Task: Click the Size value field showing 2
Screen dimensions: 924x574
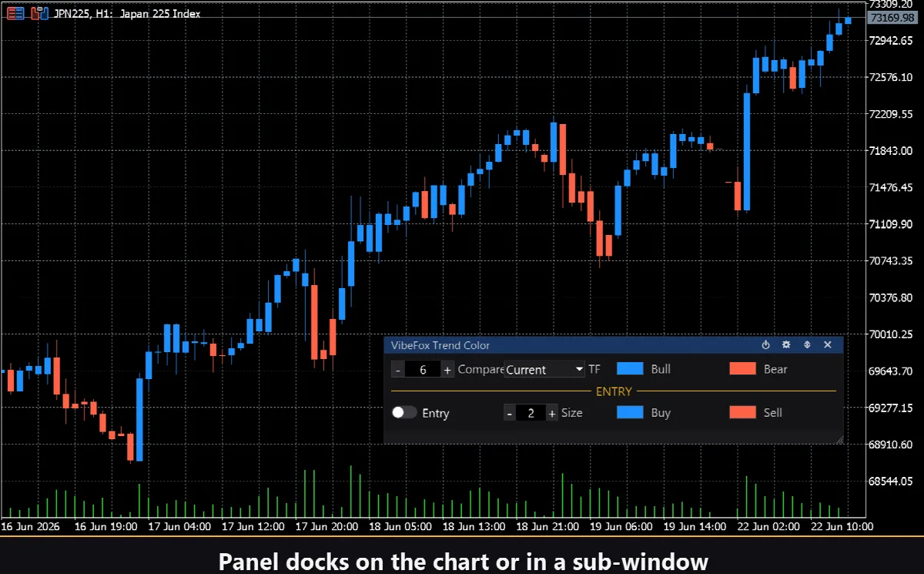Action: point(531,413)
